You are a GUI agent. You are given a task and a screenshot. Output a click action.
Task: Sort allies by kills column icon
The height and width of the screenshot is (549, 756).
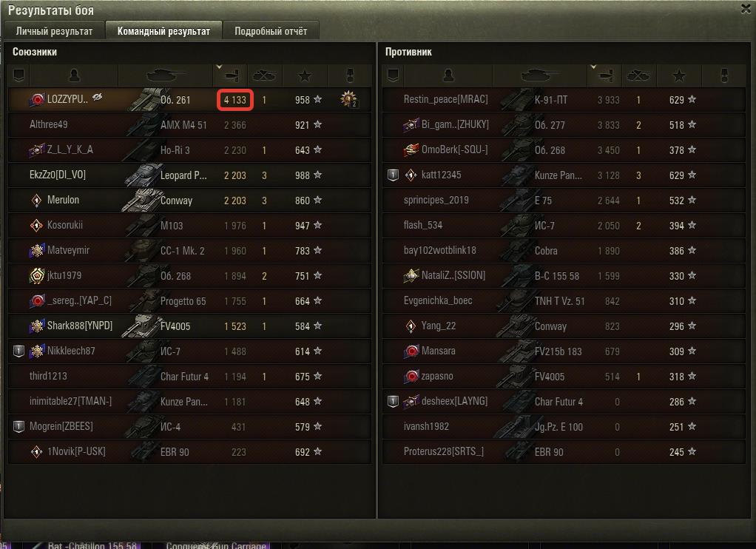(x=264, y=75)
